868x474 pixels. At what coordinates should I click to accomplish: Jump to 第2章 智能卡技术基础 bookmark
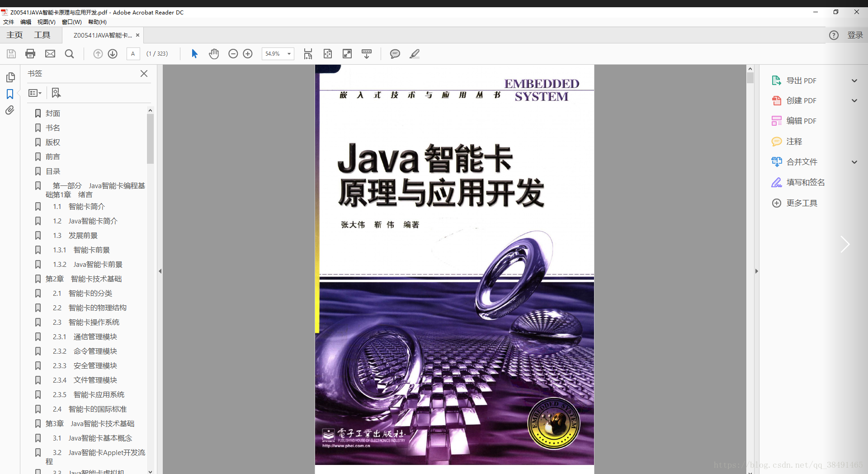[84, 279]
